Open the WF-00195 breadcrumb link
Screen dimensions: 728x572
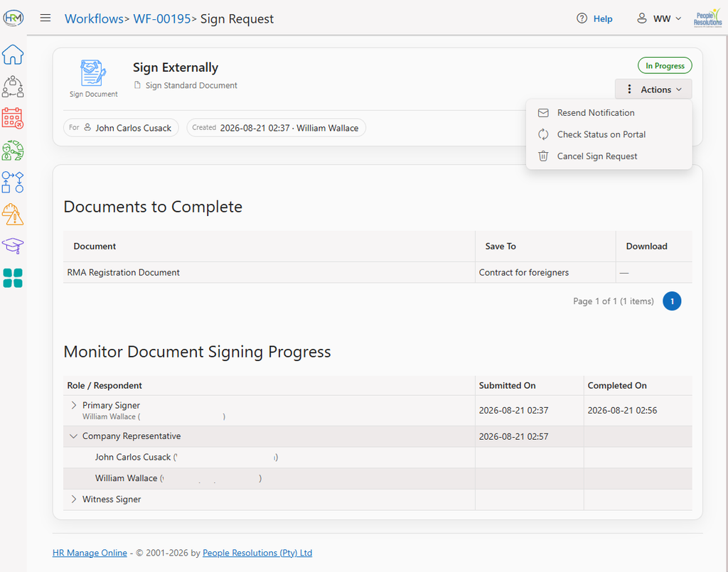(162, 18)
